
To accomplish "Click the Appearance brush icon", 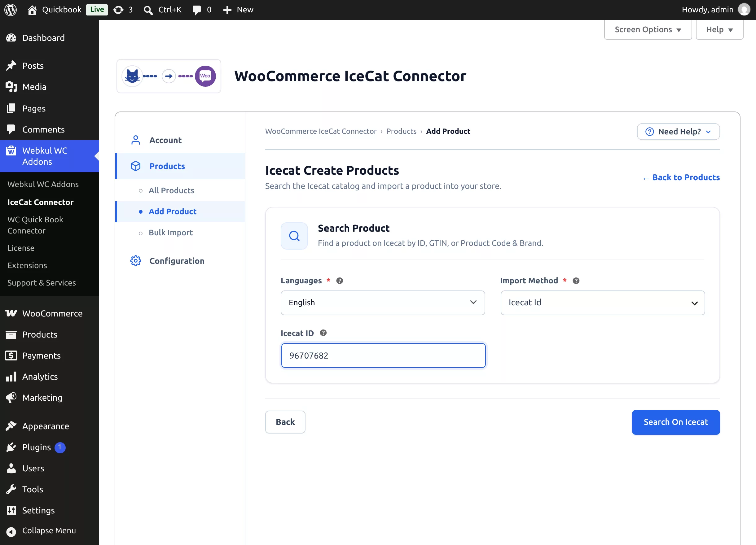I will [x=11, y=426].
